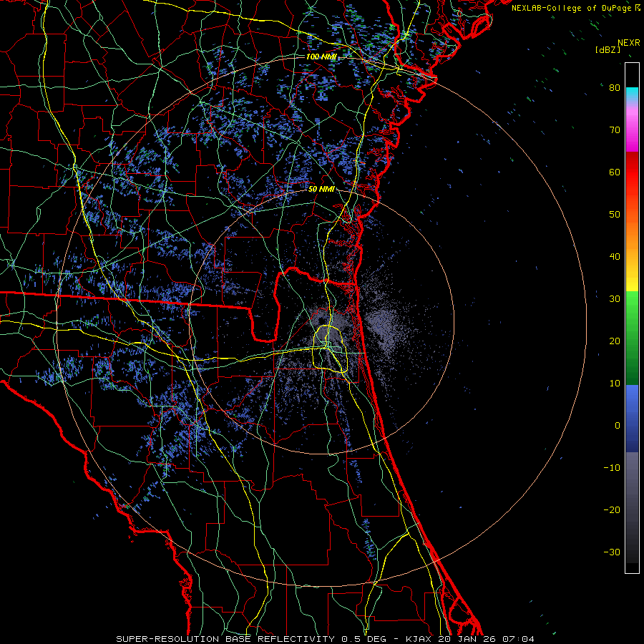Select the -10 value on the dBZ scale
Viewport: 644px width, 644px height.
[612, 468]
